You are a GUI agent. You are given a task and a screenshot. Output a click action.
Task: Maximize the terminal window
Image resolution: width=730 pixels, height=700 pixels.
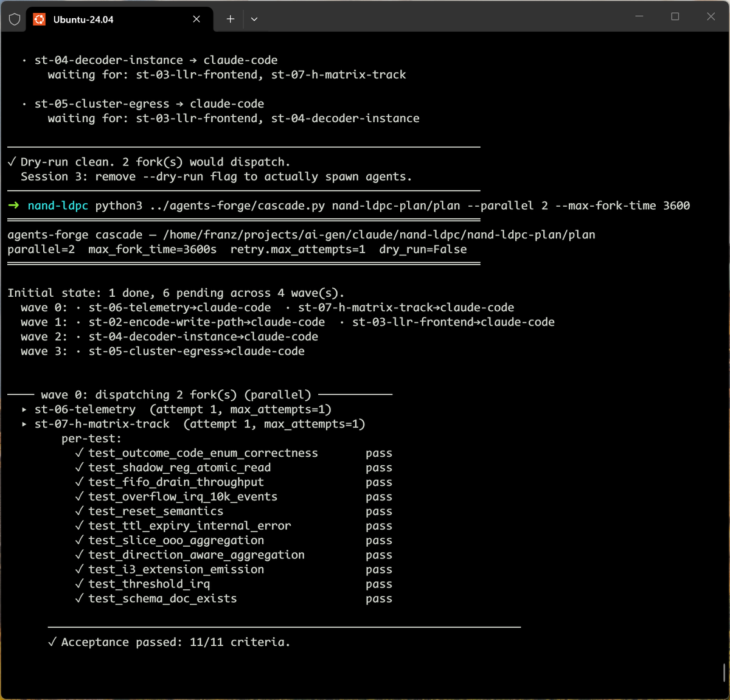point(675,16)
